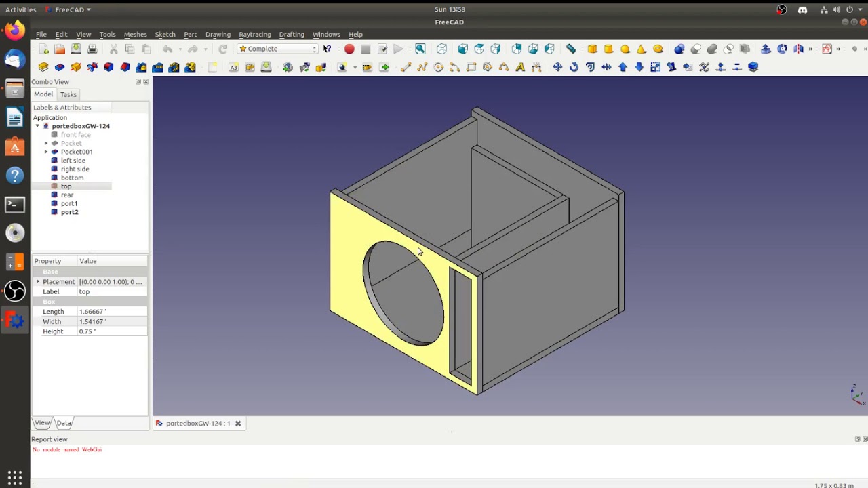
Task: Select the Draft Move arrows tool
Action: pyautogui.click(x=557, y=67)
